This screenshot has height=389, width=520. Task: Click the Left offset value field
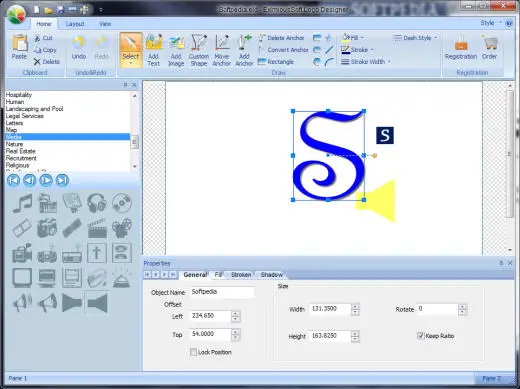tap(210, 316)
